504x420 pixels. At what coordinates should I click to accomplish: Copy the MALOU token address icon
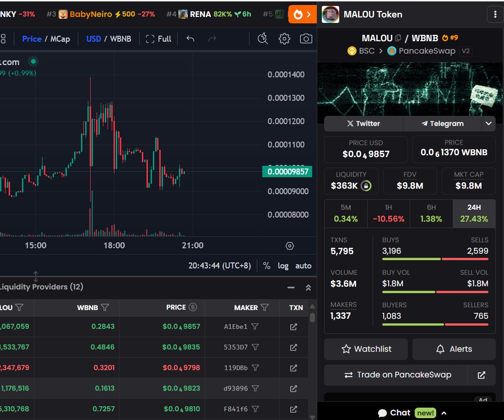[398, 38]
